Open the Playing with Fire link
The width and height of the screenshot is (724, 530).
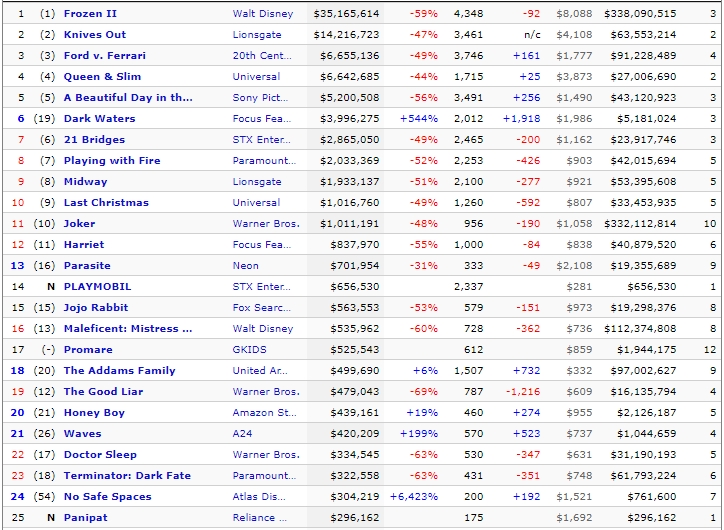click(112, 161)
